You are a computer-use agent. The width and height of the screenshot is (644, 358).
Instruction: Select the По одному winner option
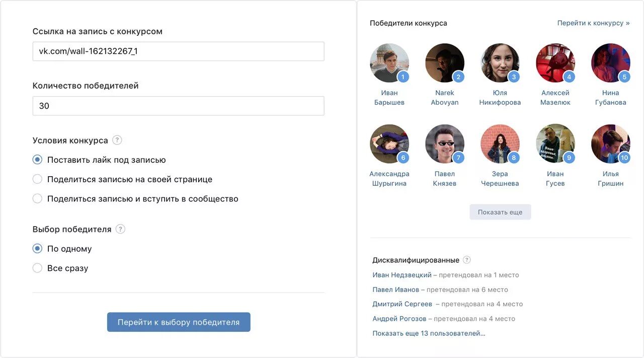coord(37,249)
